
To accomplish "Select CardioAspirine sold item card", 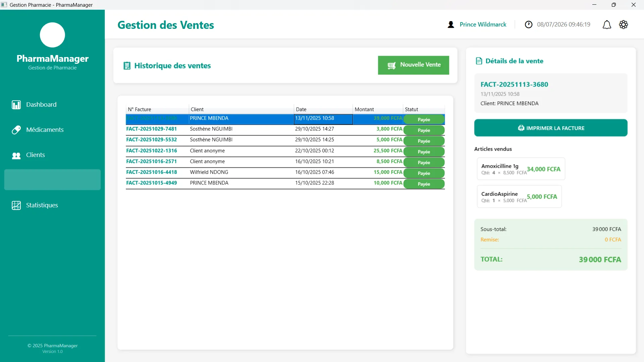I will pyautogui.click(x=519, y=197).
